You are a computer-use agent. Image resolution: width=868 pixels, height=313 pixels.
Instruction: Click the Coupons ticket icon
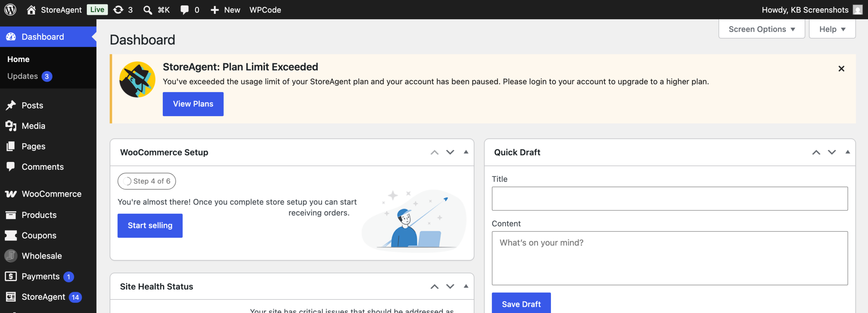[x=11, y=235]
